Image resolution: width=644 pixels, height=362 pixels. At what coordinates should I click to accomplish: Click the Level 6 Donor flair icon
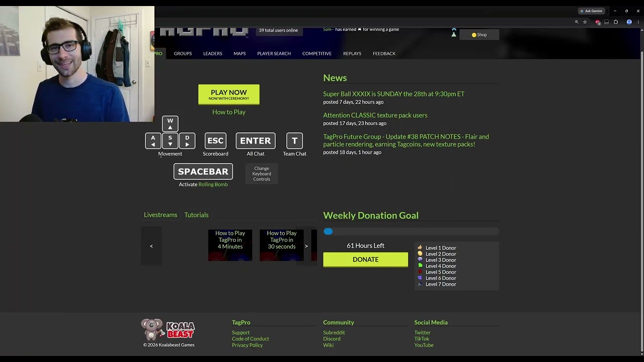420,278
